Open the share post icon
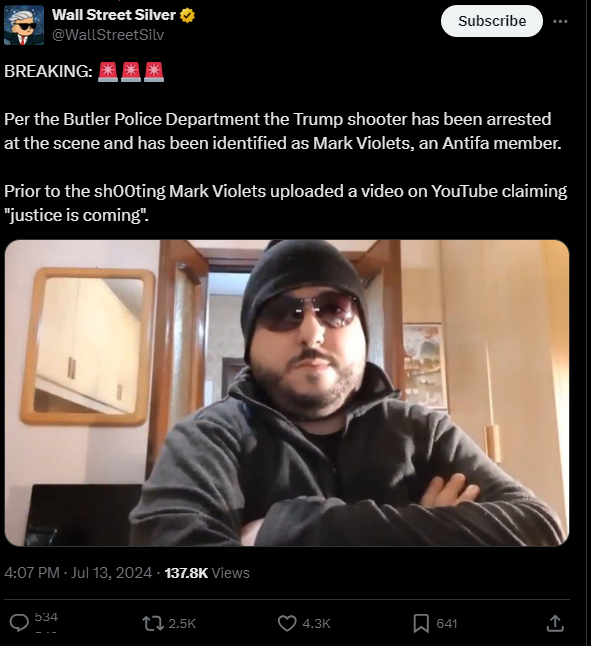The height and width of the screenshot is (646, 591). point(555,623)
